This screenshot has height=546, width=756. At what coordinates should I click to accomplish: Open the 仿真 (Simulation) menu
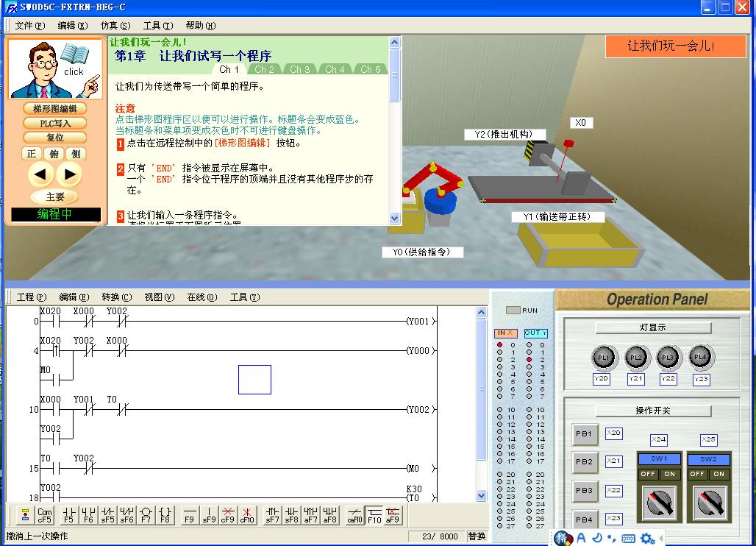click(x=115, y=26)
